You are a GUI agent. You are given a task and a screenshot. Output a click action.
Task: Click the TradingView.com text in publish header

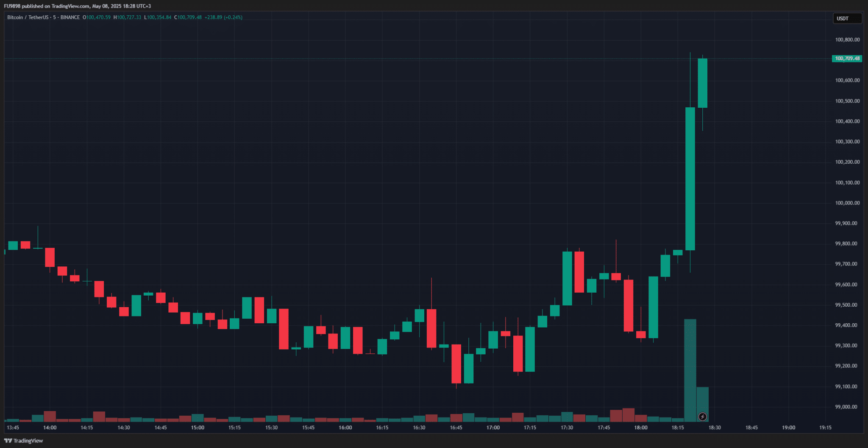coord(70,6)
